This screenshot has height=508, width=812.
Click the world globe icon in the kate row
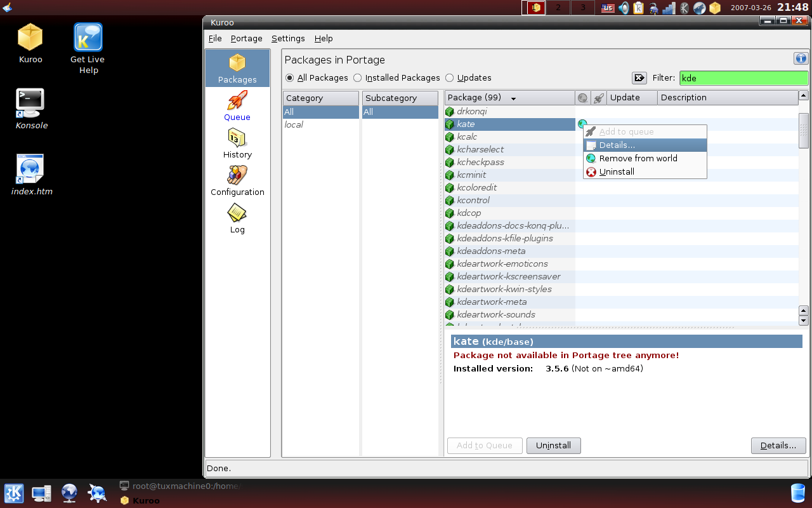582,124
